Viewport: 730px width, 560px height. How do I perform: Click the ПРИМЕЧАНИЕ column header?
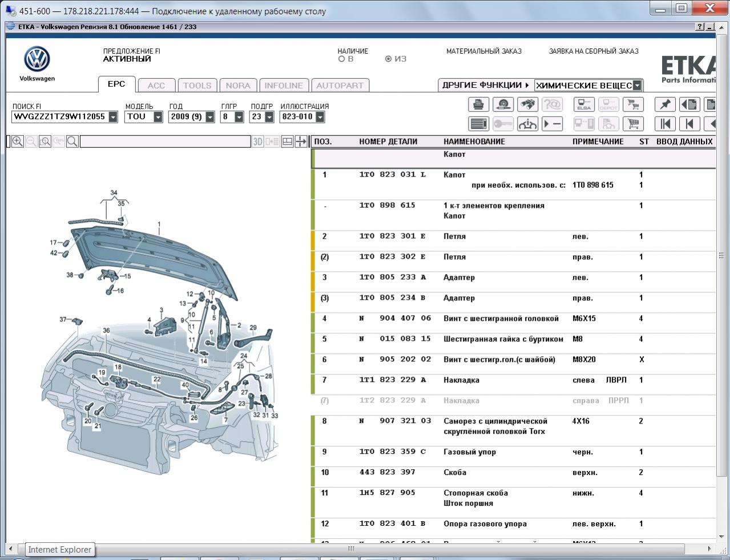(598, 142)
